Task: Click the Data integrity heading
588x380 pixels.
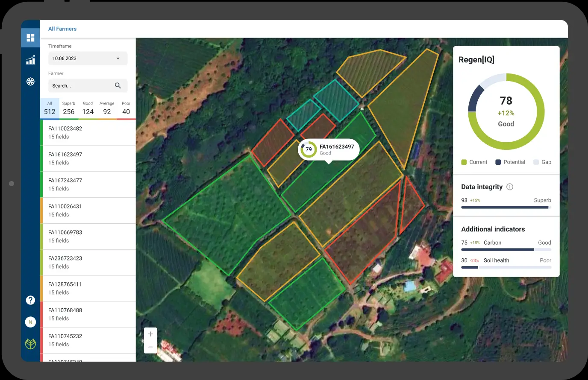Action: (x=482, y=187)
